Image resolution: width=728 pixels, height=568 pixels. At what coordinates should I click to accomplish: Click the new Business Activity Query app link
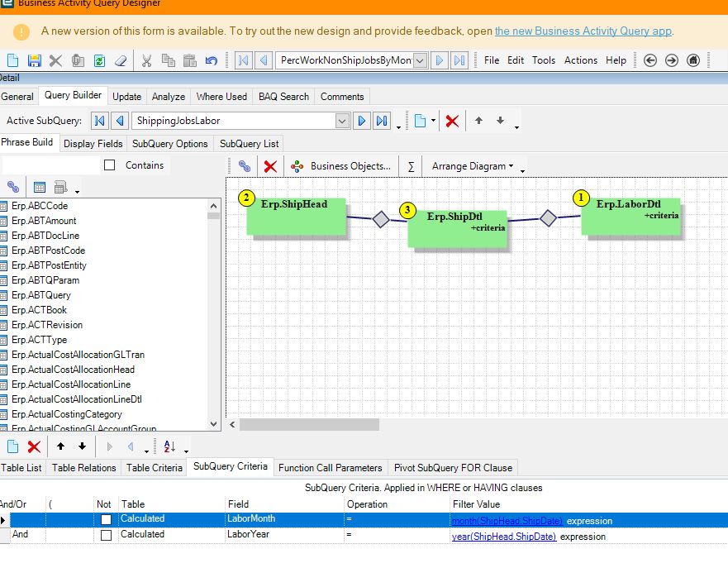coord(583,31)
